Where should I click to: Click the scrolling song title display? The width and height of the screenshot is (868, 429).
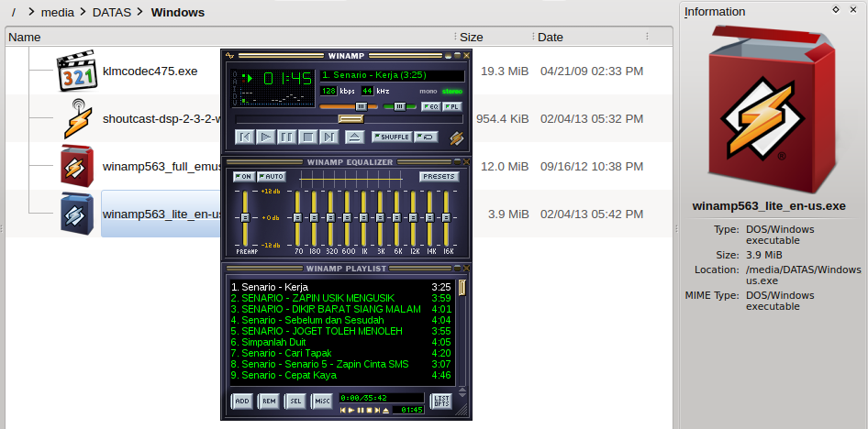click(393, 75)
